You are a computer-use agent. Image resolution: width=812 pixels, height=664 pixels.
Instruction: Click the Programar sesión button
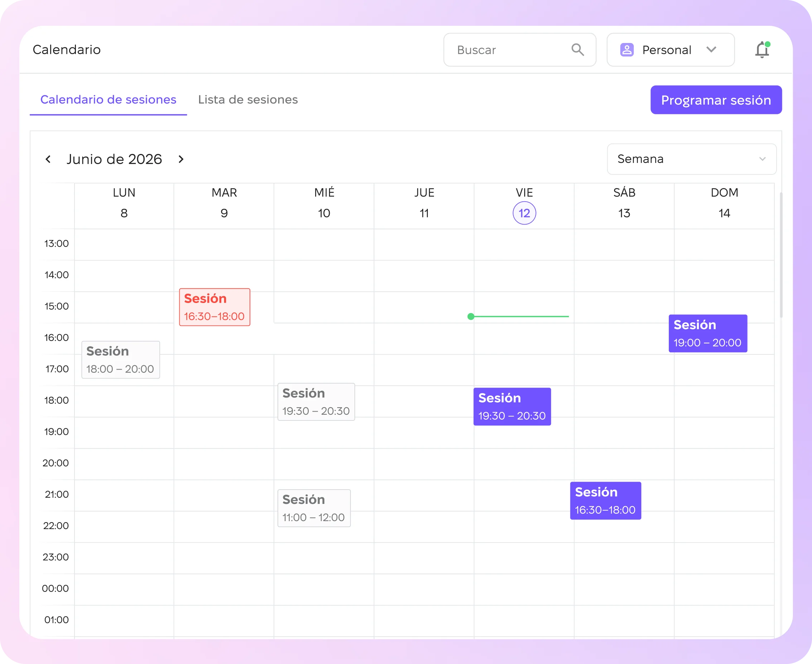[716, 100]
